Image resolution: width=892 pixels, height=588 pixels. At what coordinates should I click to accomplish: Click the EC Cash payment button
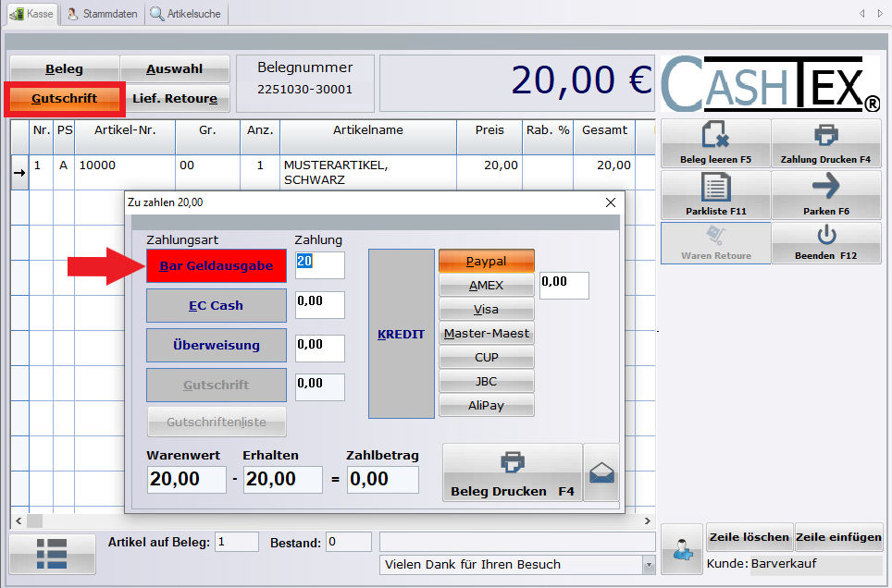coord(217,305)
